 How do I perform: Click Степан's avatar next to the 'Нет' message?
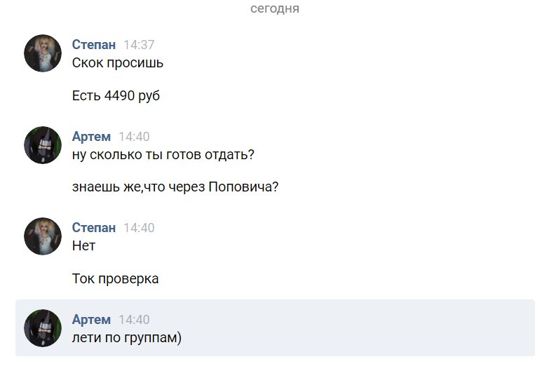[x=43, y=236]
